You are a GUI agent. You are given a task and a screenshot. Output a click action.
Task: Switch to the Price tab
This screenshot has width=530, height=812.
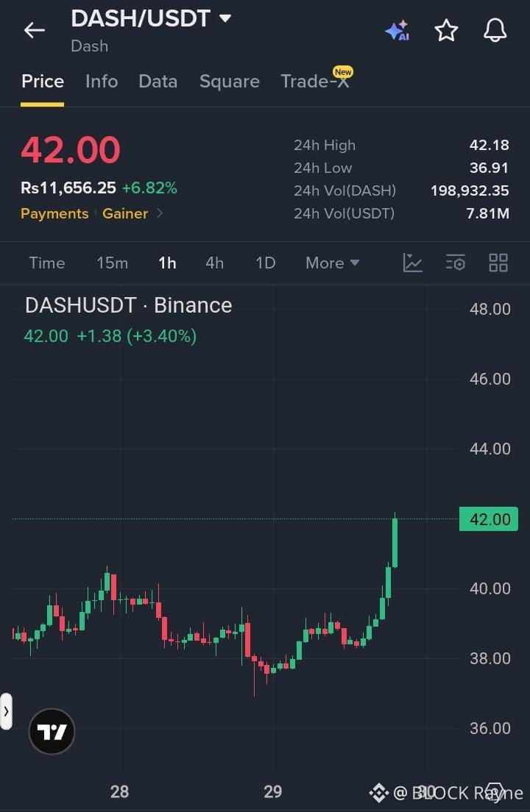coord(43,82)
